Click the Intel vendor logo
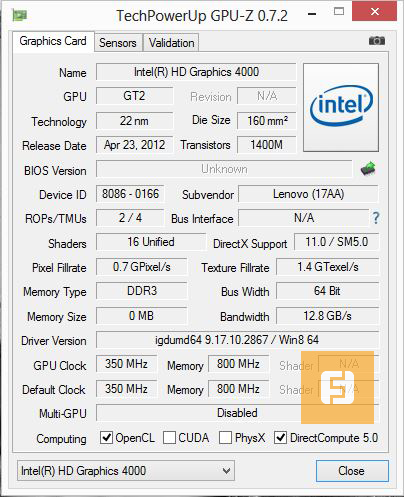Viewport: 404px width, 497px height. 341,107
